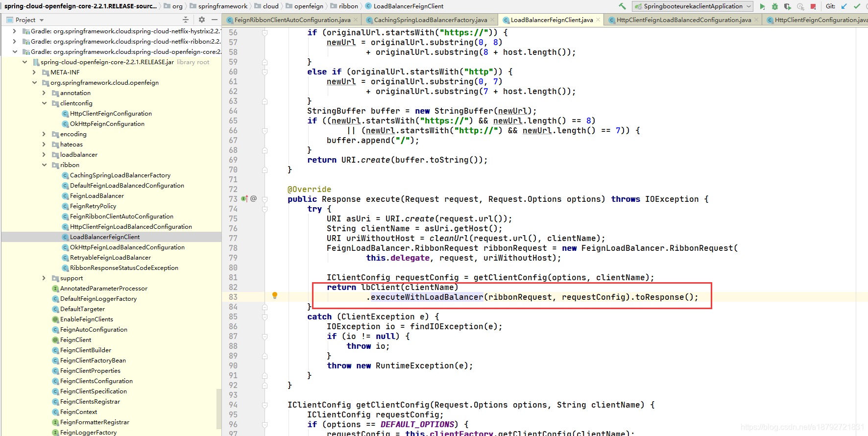Expand the META-INF folder

(x=34, y=72)
